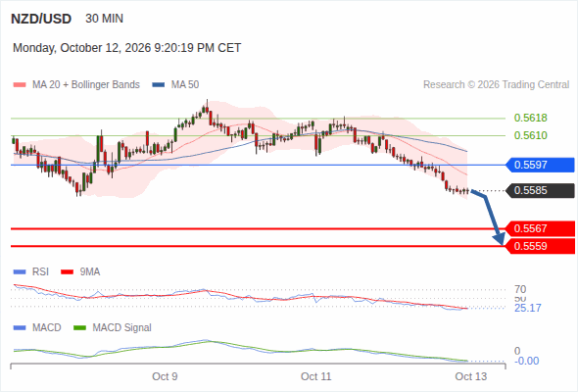Click the blue 0.5597 pivot price tag
The height and width of the screenshot is (392, 578).
tap(540, 165)
